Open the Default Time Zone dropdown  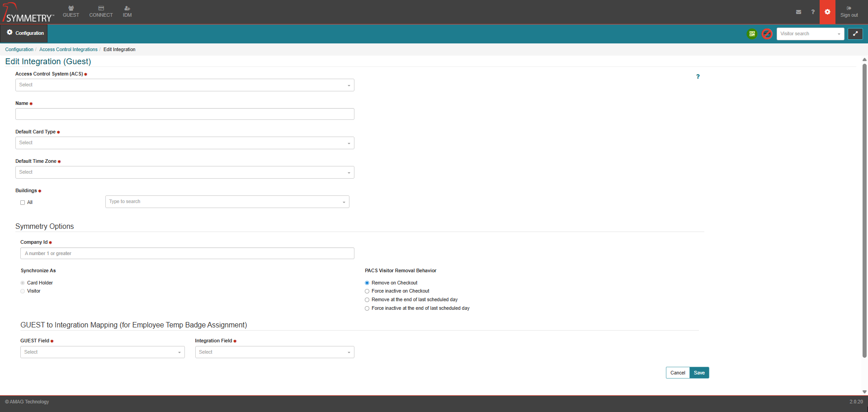[184, 172]
